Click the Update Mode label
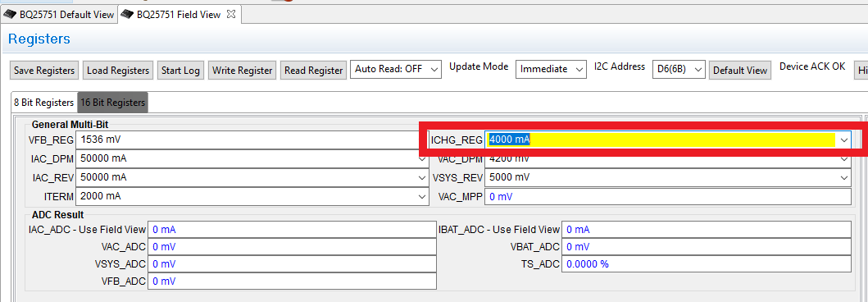868x302 pixels. click(479, 66)
